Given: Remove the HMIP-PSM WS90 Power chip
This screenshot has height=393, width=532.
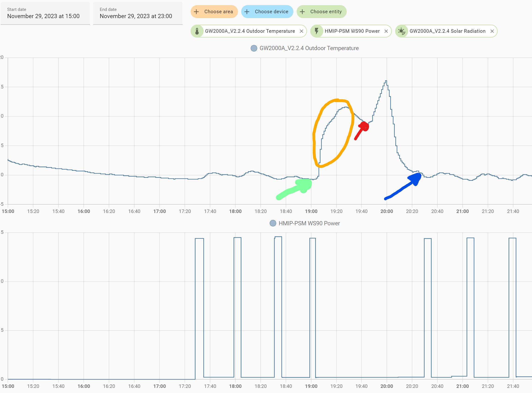Looking at the screenshot, I should (386, 31).
